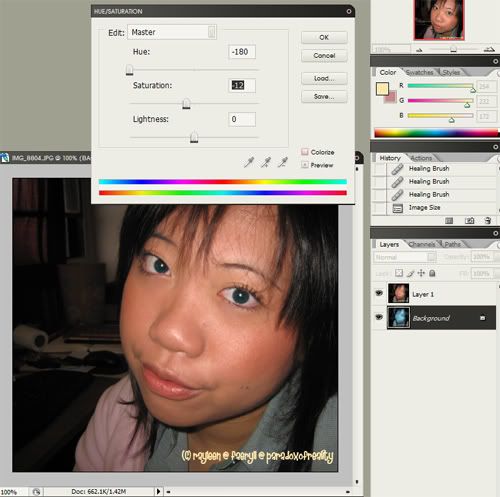Click the Lightness slider handle

(194, 137)
